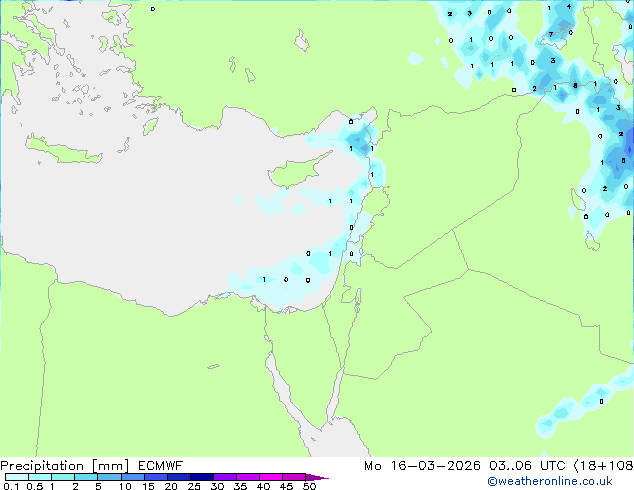
Task: Select the 30–35 mm purple legend swatch
Action: tap(225, 477)
